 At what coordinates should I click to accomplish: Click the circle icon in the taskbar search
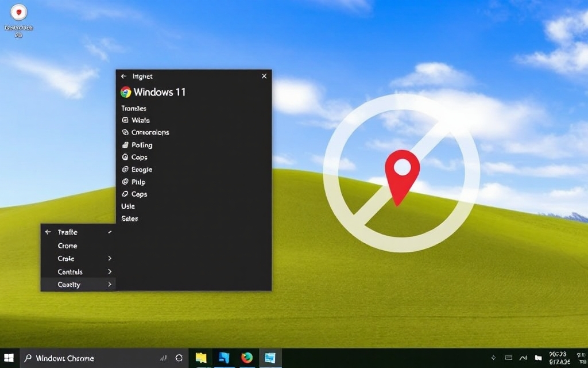[x=179, y=358]
